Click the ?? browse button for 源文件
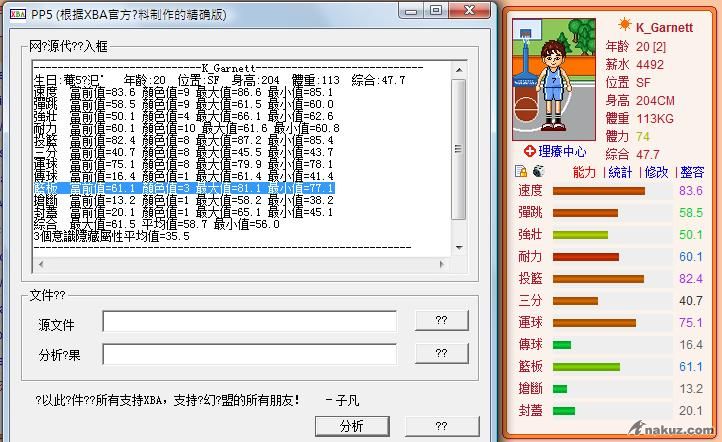Viewport: 722px width, 442px height. (442, 320)
